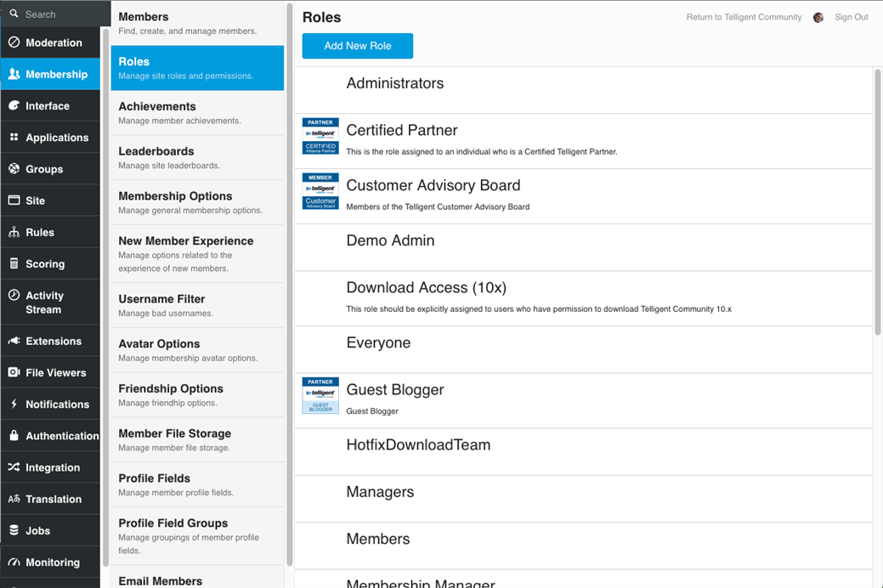Click the Guest Blogger badge image
This screenshot has width=883, height=588.
320,395
